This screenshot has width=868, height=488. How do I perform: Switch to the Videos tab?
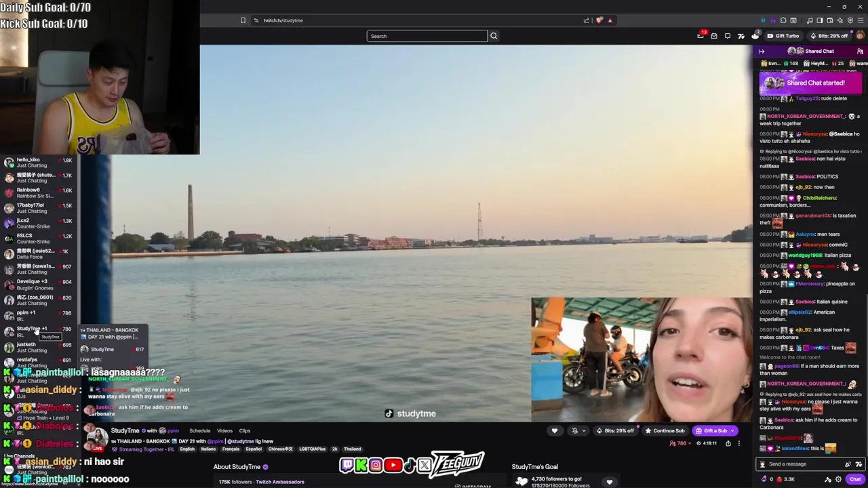224,431
